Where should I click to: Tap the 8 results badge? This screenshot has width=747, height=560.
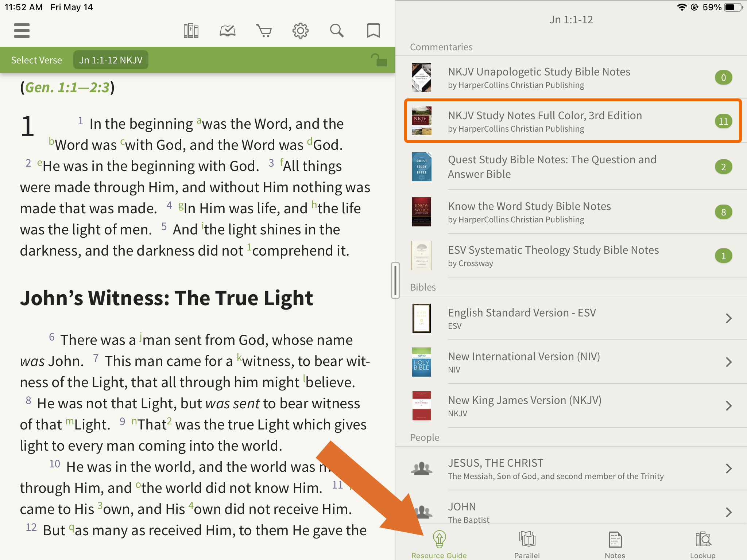click(723, 212)
